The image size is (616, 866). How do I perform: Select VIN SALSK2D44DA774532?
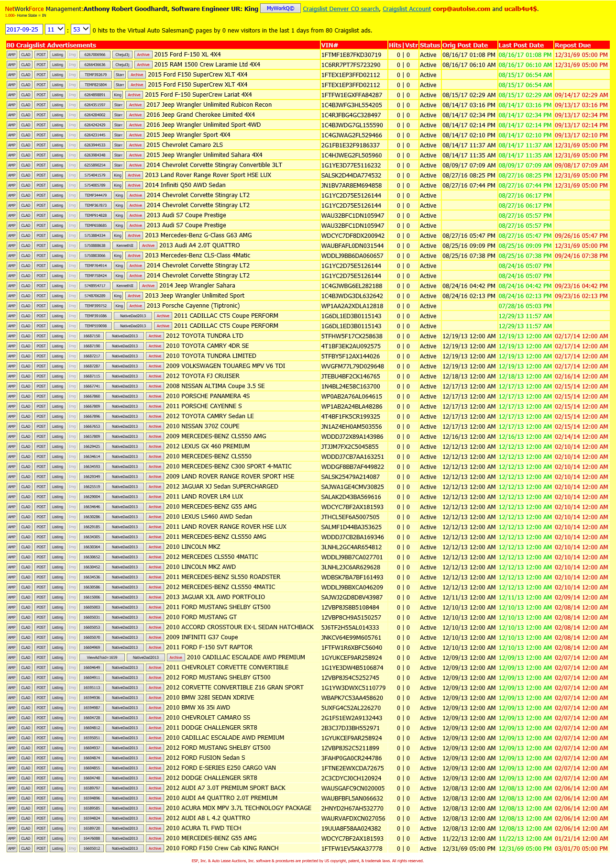pos(352,175)
